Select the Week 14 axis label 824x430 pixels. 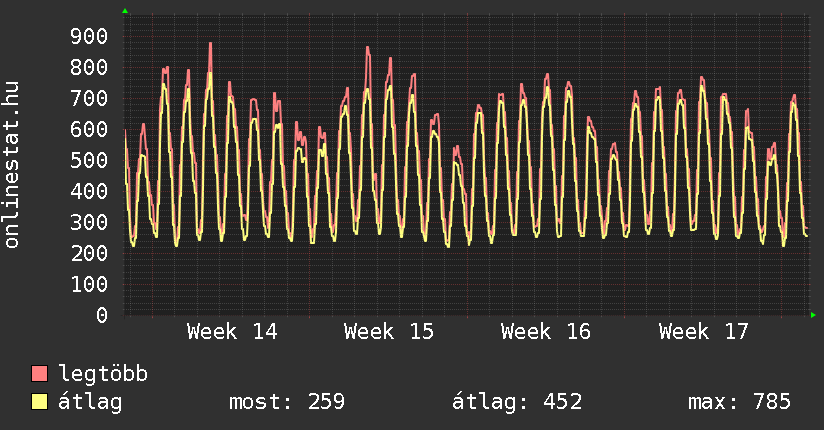[x=232, y=332]
